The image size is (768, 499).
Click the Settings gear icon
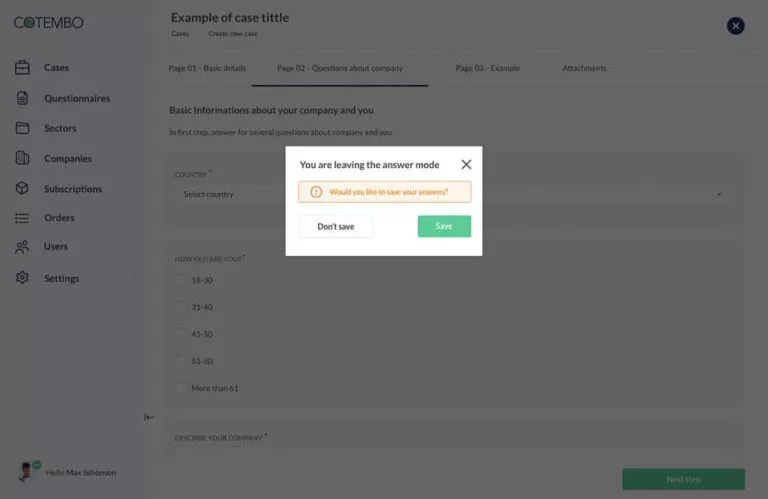(x=22, y=278)
